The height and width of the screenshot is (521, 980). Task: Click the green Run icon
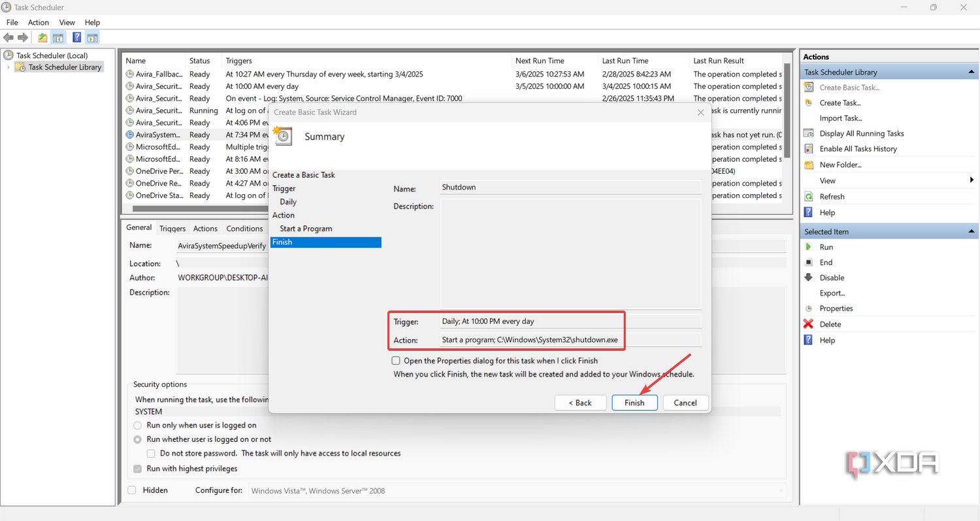(x=809, y=247)
